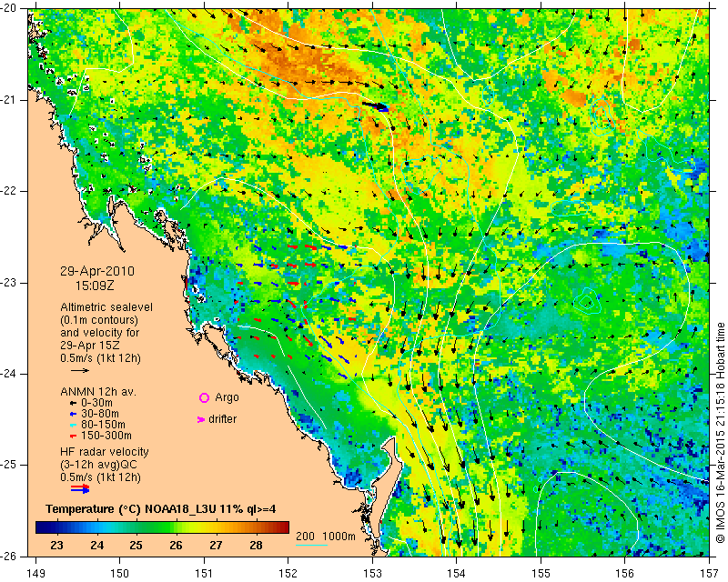
Task: Click the colorbar tick label 28
Action: coord(256,545)
